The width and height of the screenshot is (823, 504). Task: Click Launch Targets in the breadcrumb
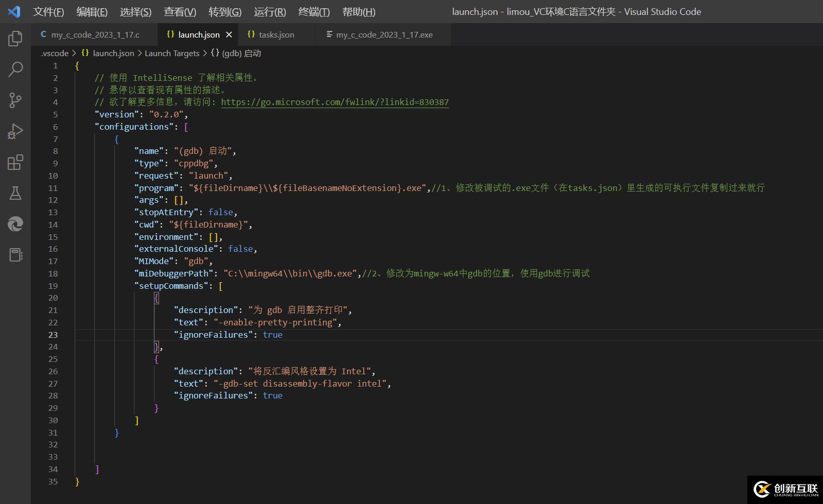coord(172,53)
